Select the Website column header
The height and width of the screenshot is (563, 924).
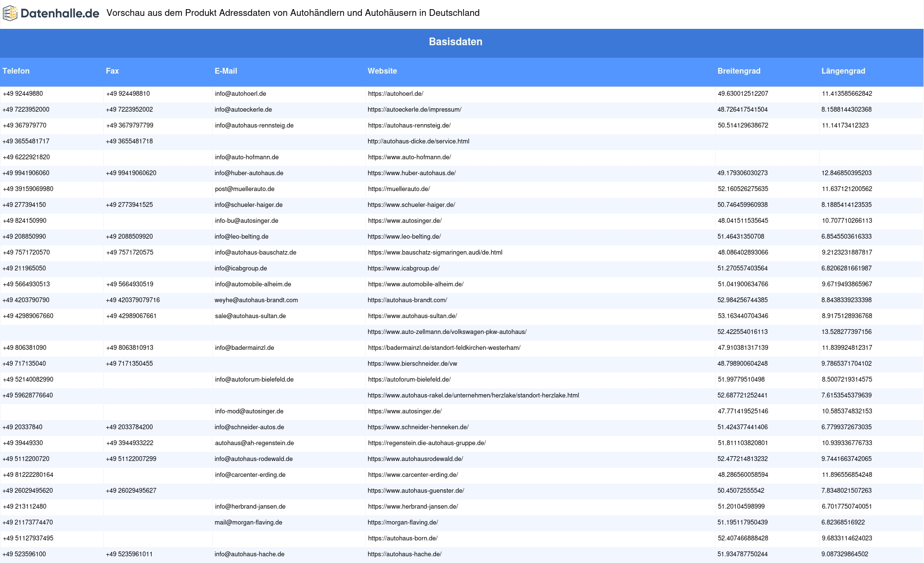click(x=382, y=71)
